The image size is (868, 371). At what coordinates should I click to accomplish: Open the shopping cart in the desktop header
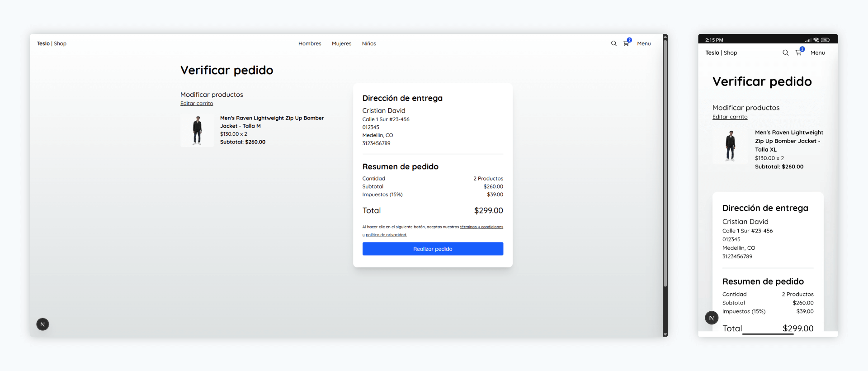point(626,43)
